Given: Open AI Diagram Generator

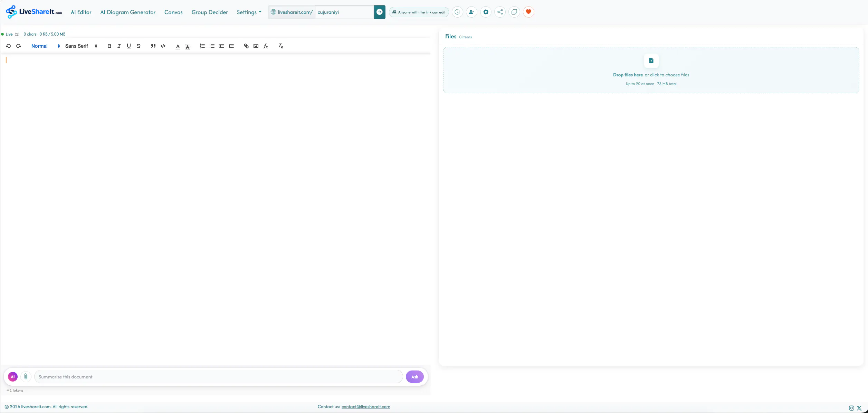Looking at the screenshot, I should point(128,12).
